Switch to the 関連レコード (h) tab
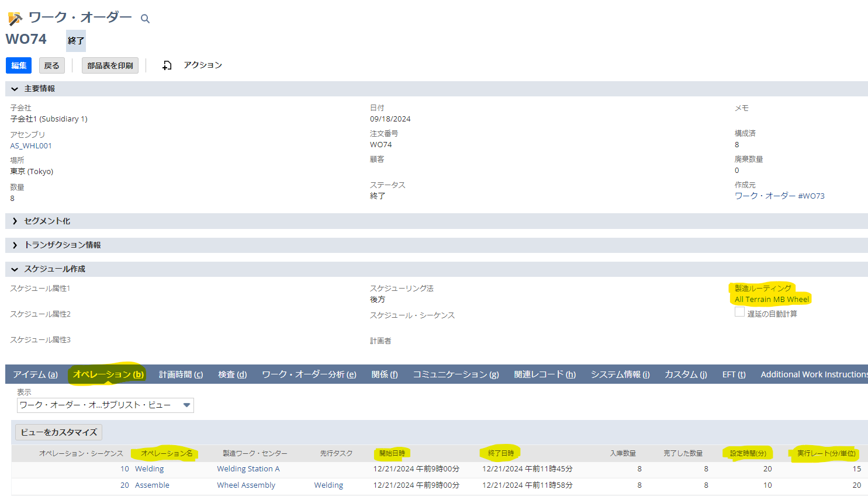 [545, 374]
